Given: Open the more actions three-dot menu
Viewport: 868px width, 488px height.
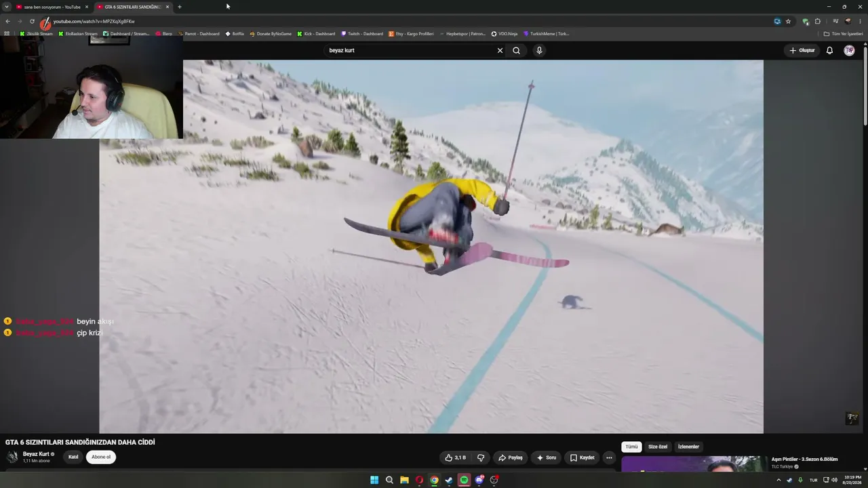Looking at the screenshot, I should pyautogui.click(x=608, y=457).
